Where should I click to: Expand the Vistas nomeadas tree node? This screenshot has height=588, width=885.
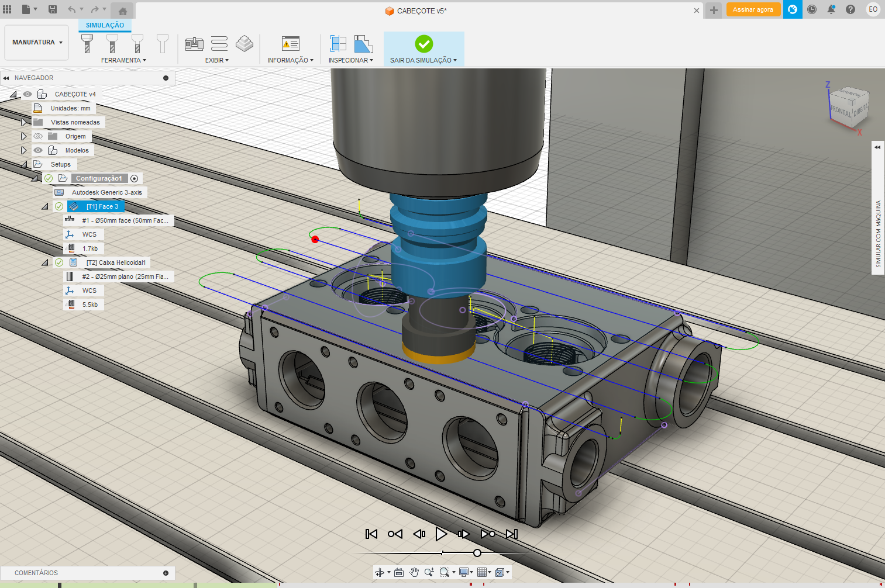23,122
